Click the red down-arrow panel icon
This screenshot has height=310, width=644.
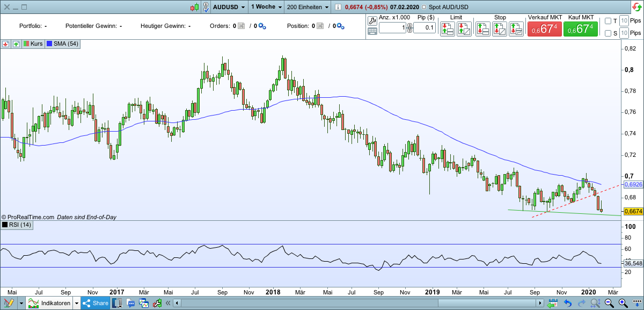(x=5, y=44)
